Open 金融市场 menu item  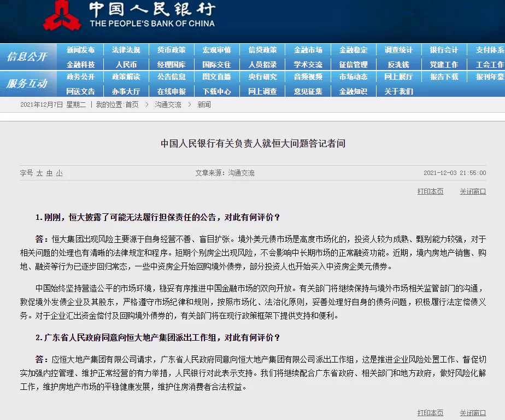(x=308, y=50)
